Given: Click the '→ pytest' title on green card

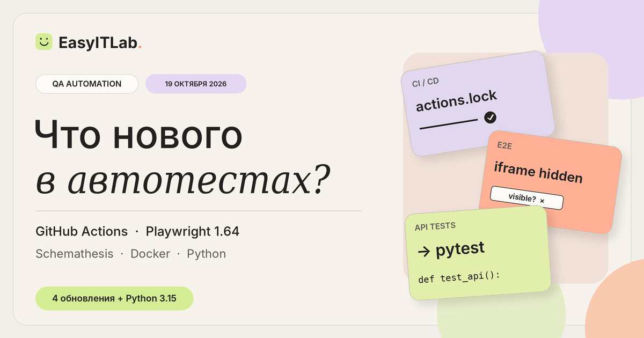Looking at the screenshot, I should click(450, 249).
